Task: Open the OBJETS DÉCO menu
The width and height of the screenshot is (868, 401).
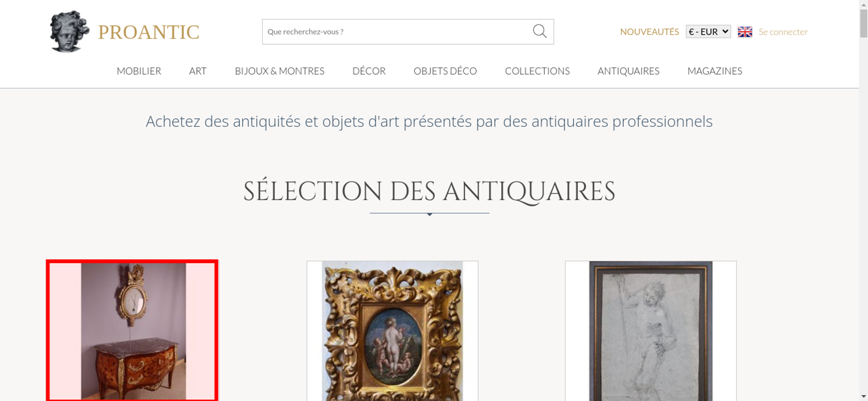Action: [445, 71]
